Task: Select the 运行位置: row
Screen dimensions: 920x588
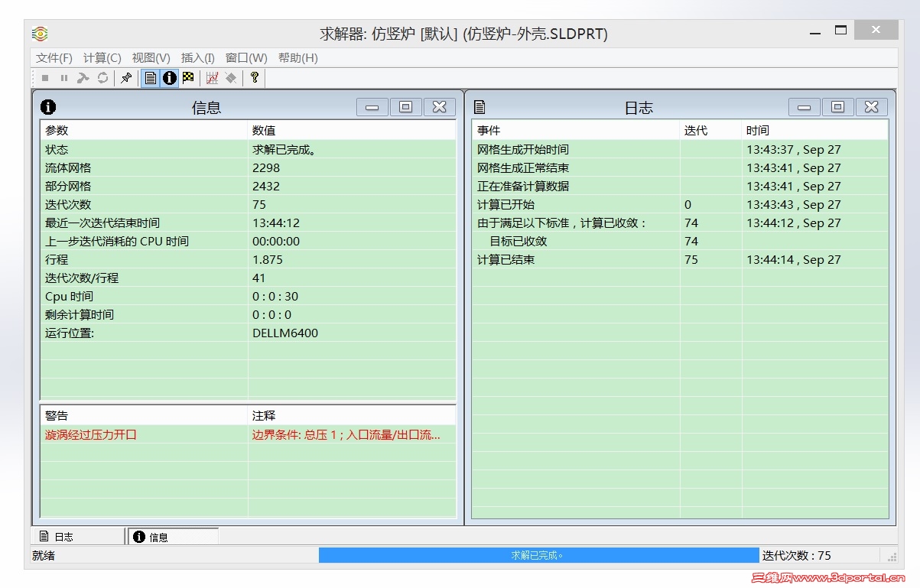Action: 248,333
